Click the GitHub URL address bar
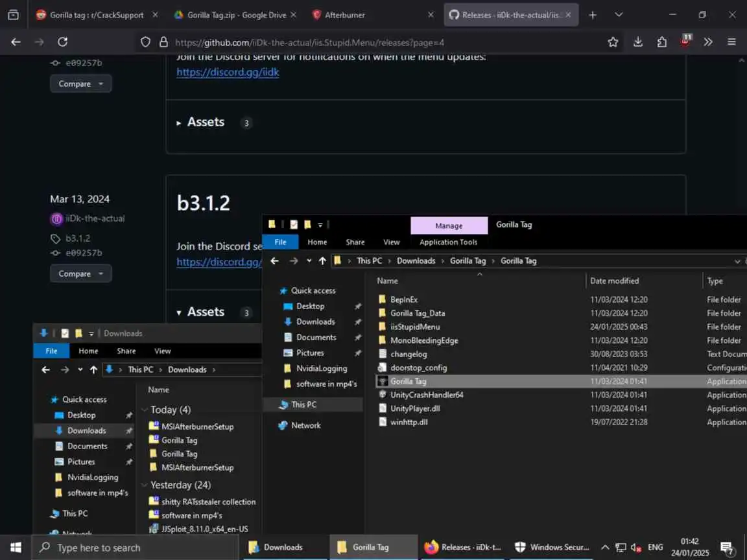Image resolution: width=747 pixels, height=560 pixels. click(310, 42)
